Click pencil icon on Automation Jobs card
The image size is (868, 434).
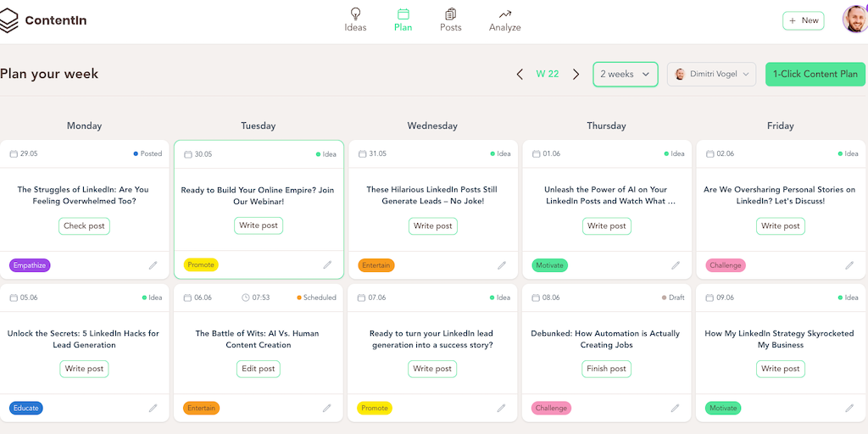pyautogui.click(x=676, y=408)
